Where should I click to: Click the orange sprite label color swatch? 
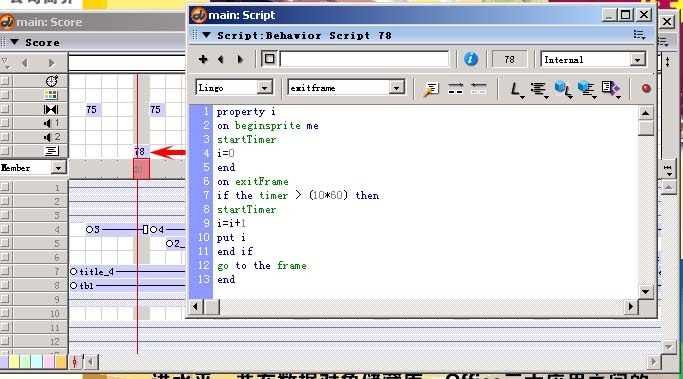tap(61, 362)
